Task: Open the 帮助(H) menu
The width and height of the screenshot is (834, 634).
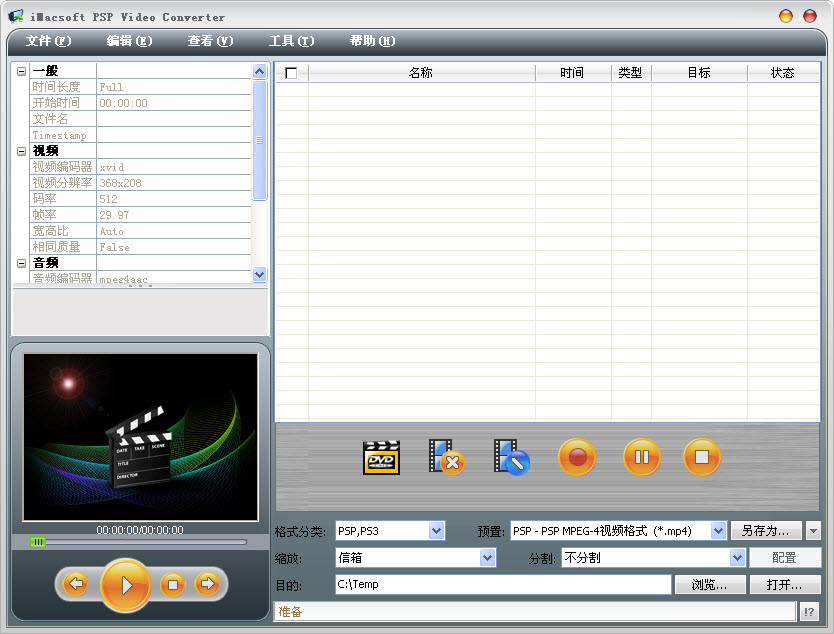Action: click(x=372, y=41)
